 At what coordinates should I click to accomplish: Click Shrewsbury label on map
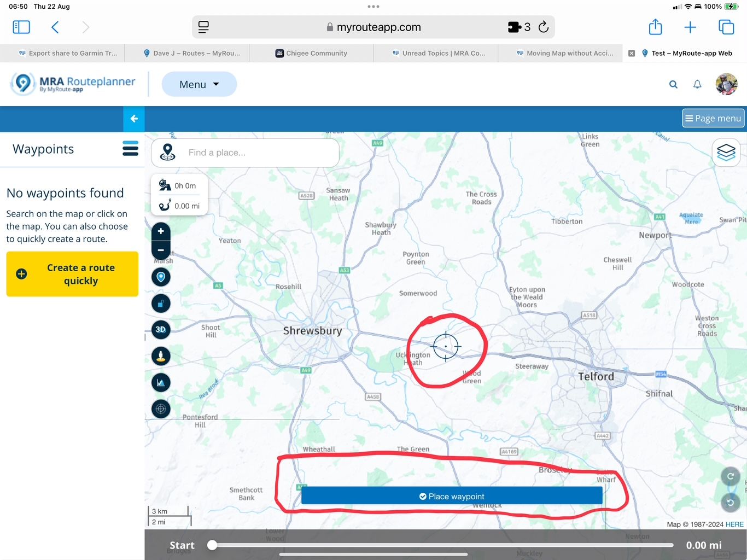point(312,330)
